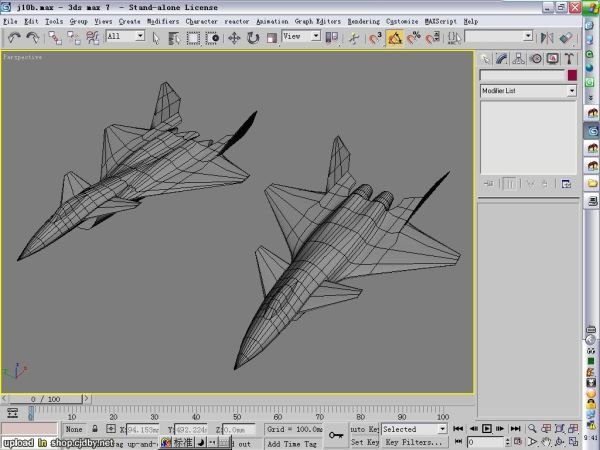The height and width of the screenshot is (450, 600).
Task: Click the Add Time Tag button
Action: click(x=293, y=442)
